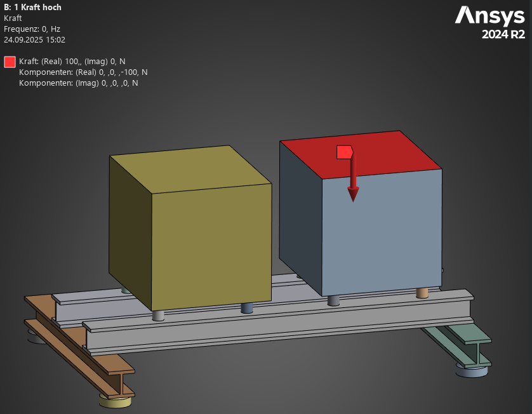Select the brown I-beam on the left
532x414 pixels.
click(76, 343)
